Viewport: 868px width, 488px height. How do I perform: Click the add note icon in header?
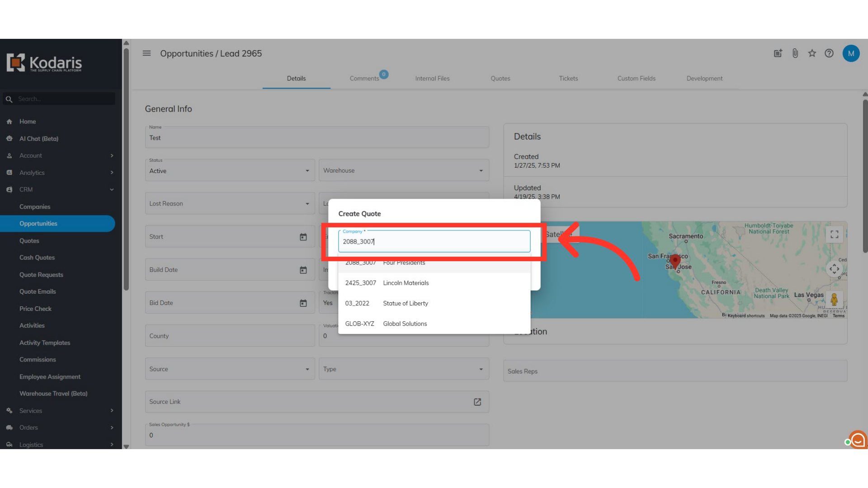point(778,53)
